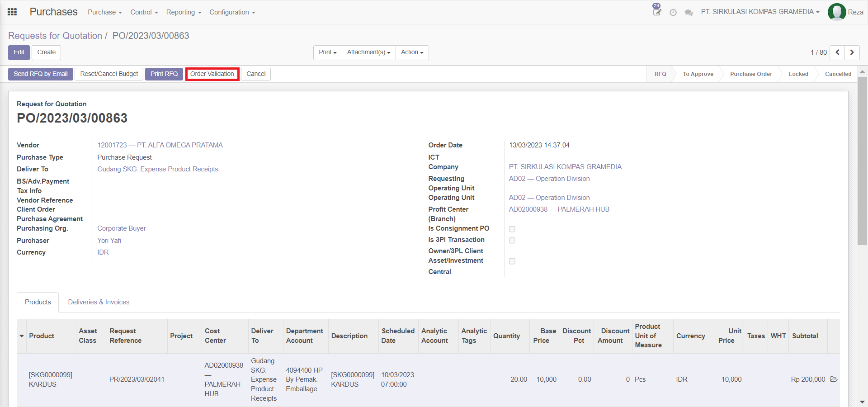Open the Attachment(s) dropdown

click(x=369, y=52)
